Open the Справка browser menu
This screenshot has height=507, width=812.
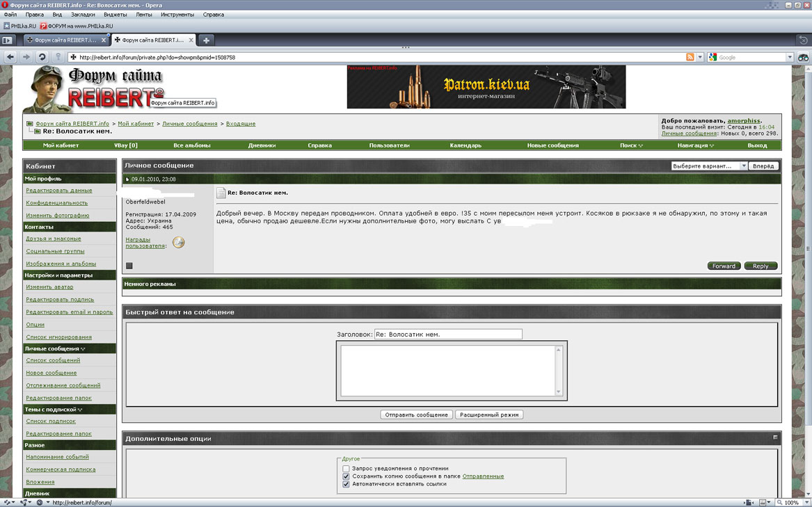click(x=214, y=15)
